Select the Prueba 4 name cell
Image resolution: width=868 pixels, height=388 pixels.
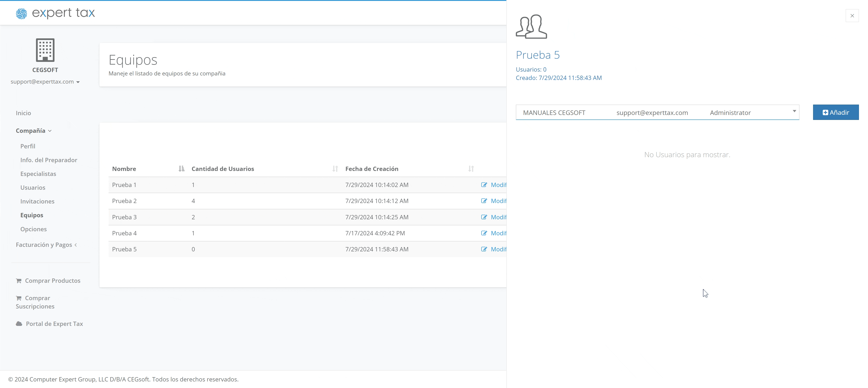click(124, 233)
